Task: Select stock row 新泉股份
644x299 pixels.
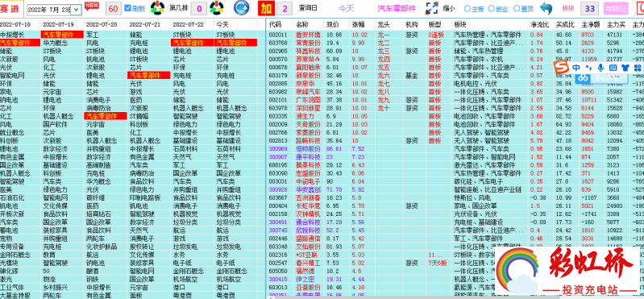Action: (x=307, y=76)
